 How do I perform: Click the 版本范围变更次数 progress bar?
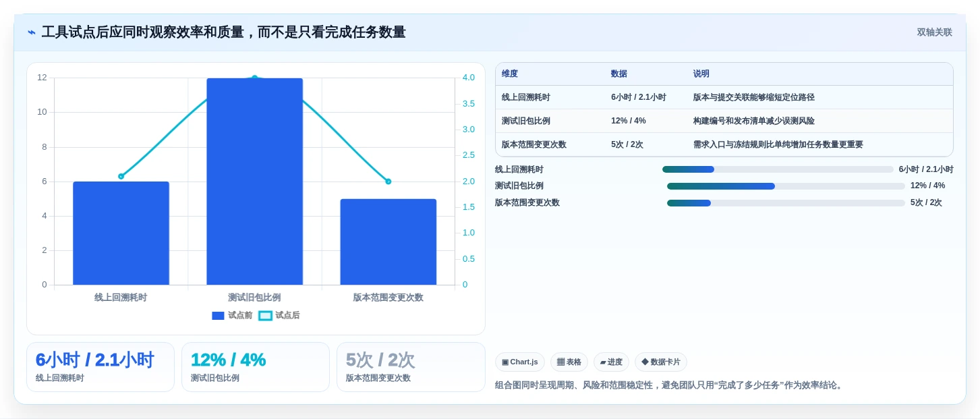(786, 203)
